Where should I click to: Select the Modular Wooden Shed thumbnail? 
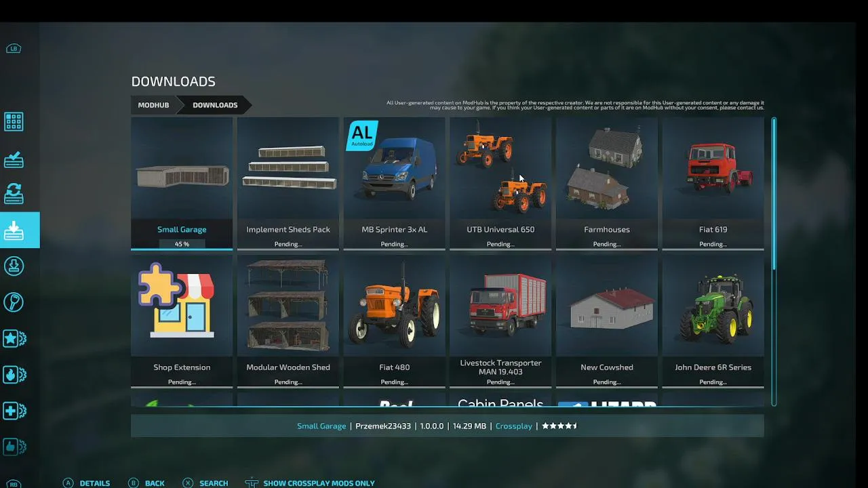[x=288, y=306]
